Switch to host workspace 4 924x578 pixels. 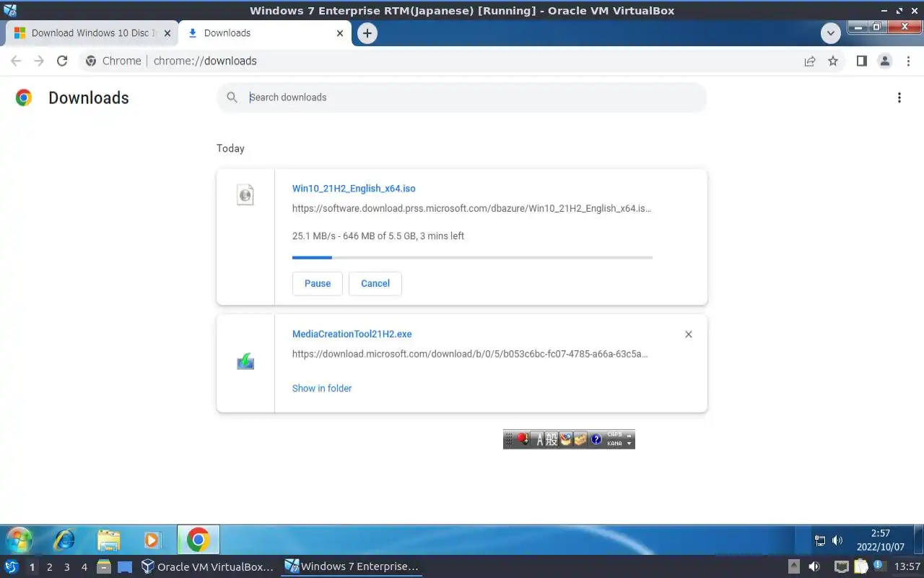[x=84, y=567]
